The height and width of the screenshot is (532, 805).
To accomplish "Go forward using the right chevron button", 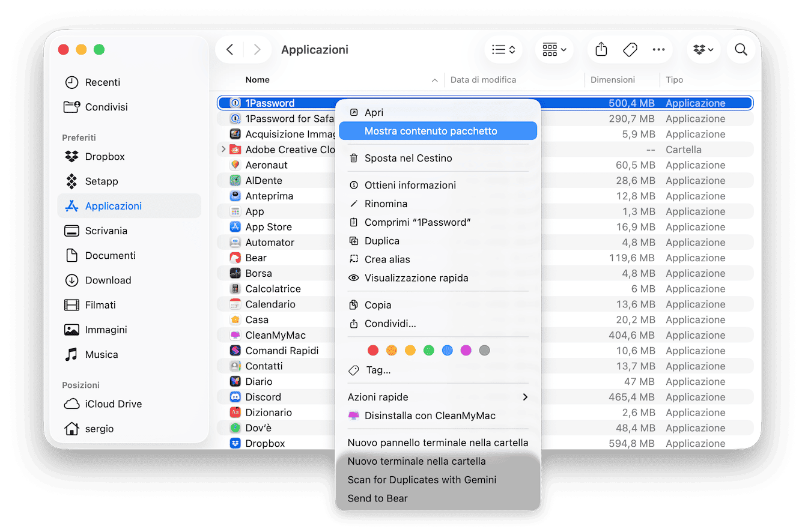I will [257, 50].
